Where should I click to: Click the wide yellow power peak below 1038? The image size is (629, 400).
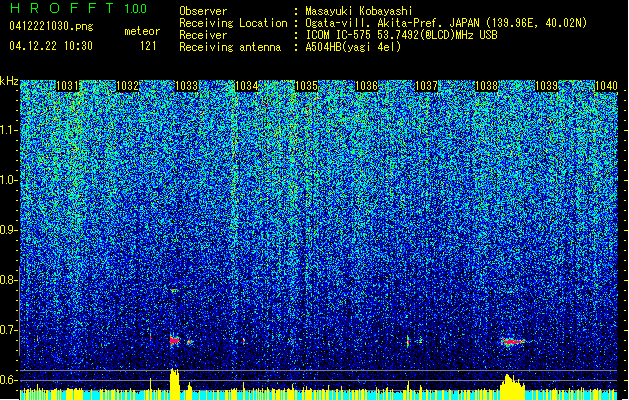point(512,387)
